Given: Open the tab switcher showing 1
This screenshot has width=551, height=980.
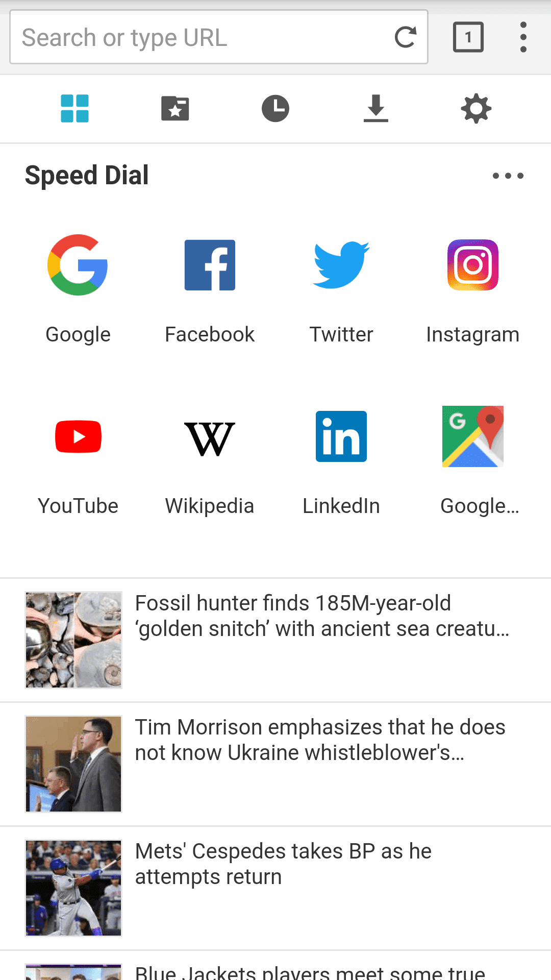Looking at the screenshot, I should 468,37.
